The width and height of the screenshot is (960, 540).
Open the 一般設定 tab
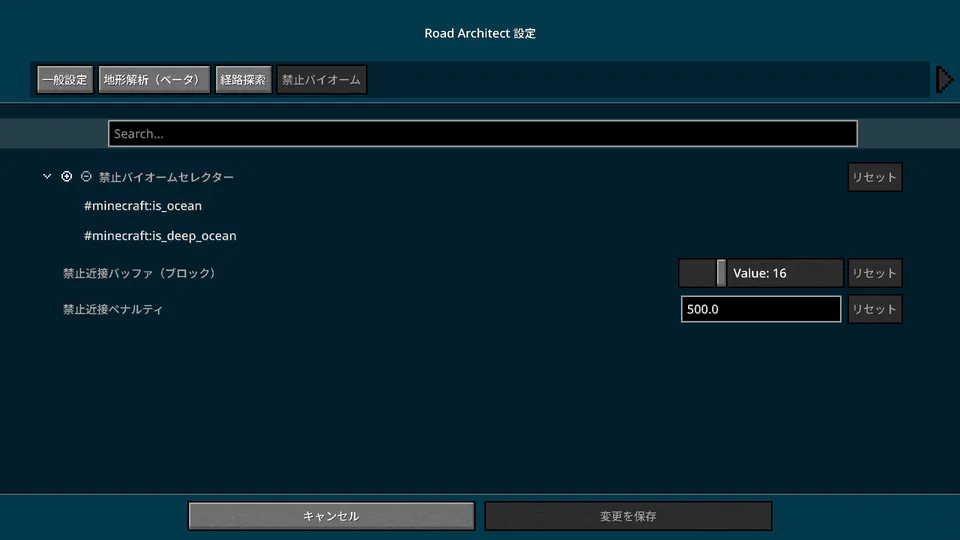click(65, 80)
